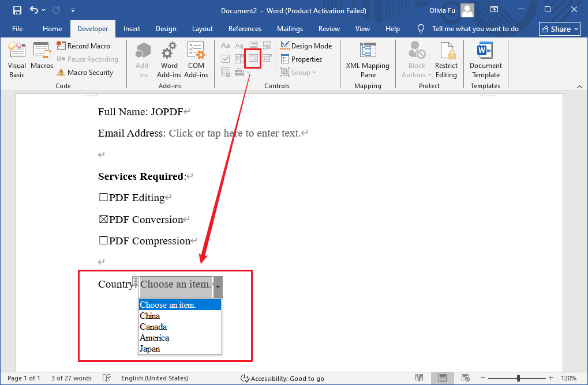Click Page 1 of 1 status

pyautogui.click(x=24, y=378)
